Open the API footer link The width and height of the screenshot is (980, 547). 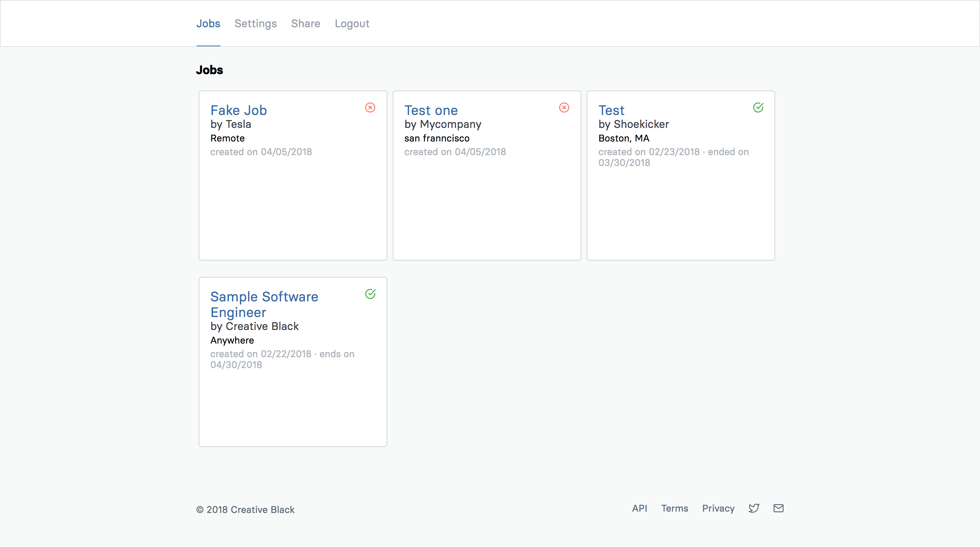639,509
